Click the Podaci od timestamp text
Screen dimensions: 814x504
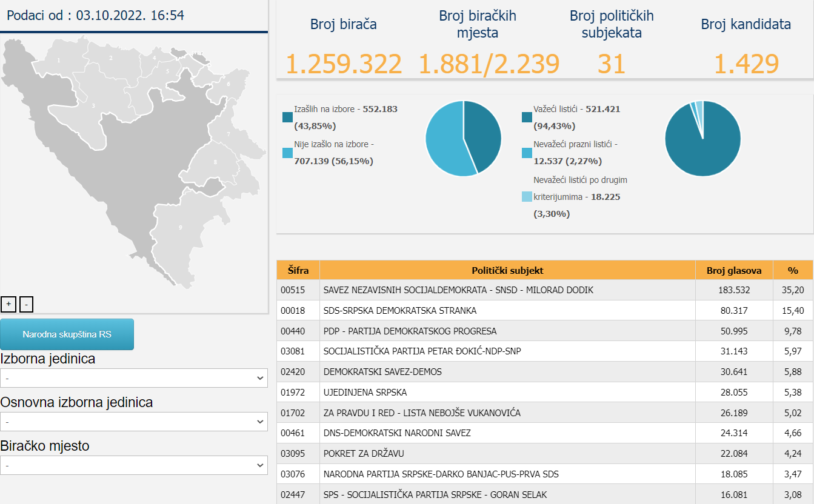[96, 16]
